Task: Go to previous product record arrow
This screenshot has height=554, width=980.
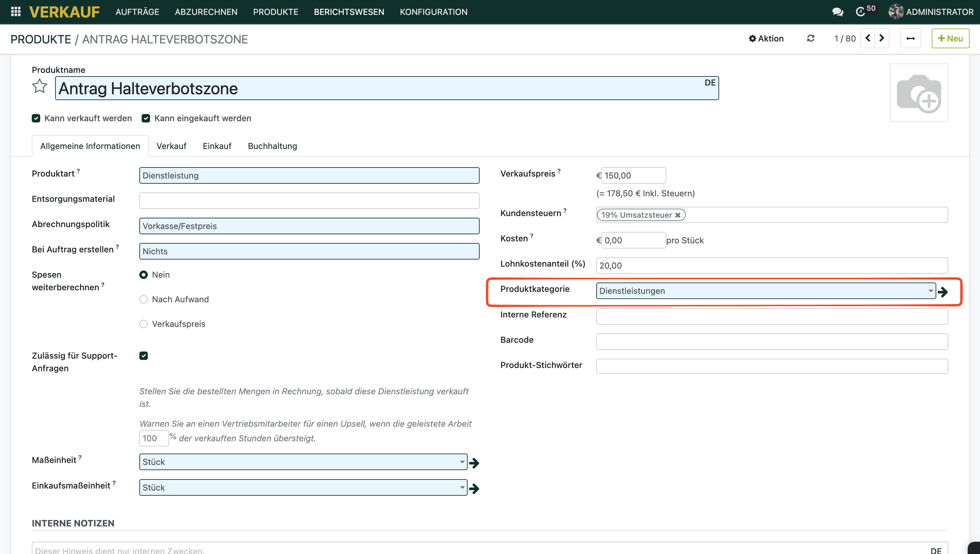Action: tap(868, 39)
